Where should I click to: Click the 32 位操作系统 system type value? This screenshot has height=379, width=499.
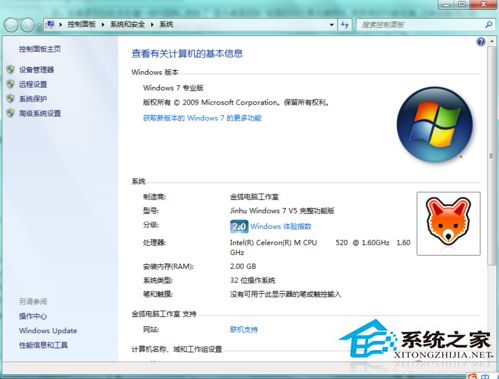pos(253,280)
